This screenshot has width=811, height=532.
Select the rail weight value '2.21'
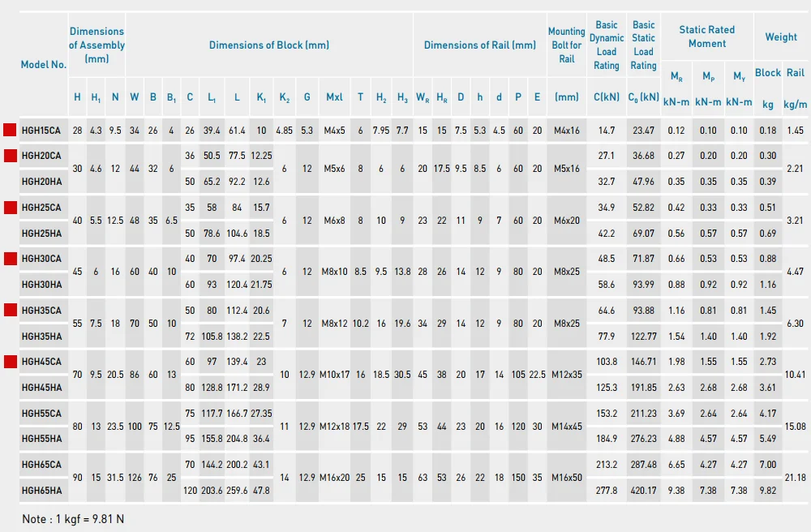pyautogui.click(x=795, y=169)
